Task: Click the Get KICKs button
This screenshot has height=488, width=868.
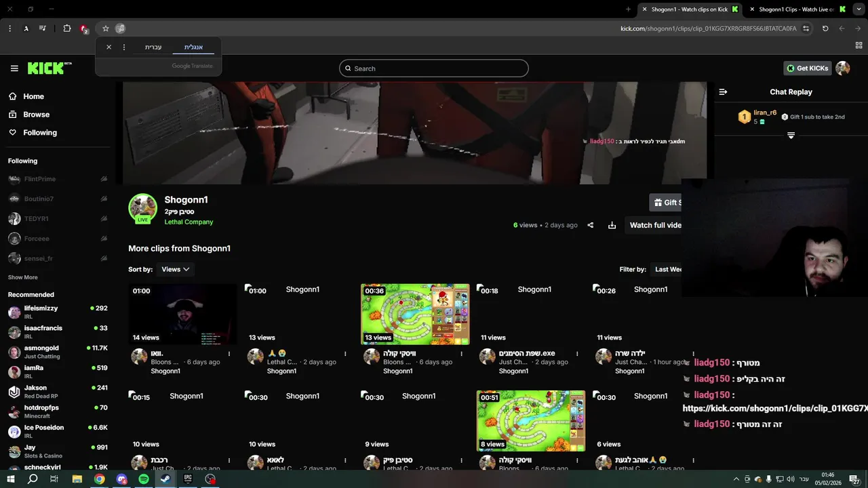Action: pyautogui.click(x=808, y=68)
